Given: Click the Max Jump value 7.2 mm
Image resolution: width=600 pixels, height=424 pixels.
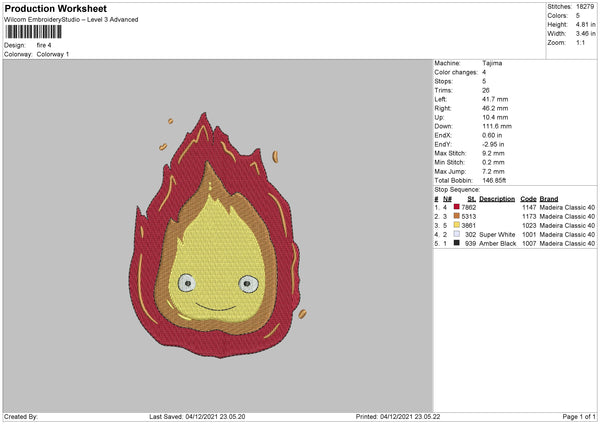Looking at the screenshot, I should [493, 171].
